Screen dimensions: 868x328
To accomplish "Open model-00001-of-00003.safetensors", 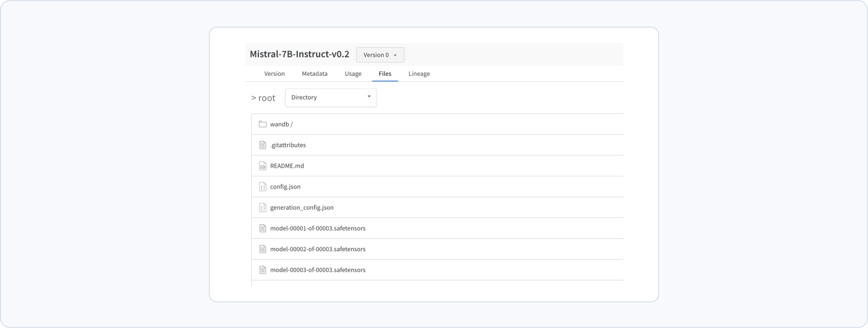I will pyautogui.click(x=318, y=228).
